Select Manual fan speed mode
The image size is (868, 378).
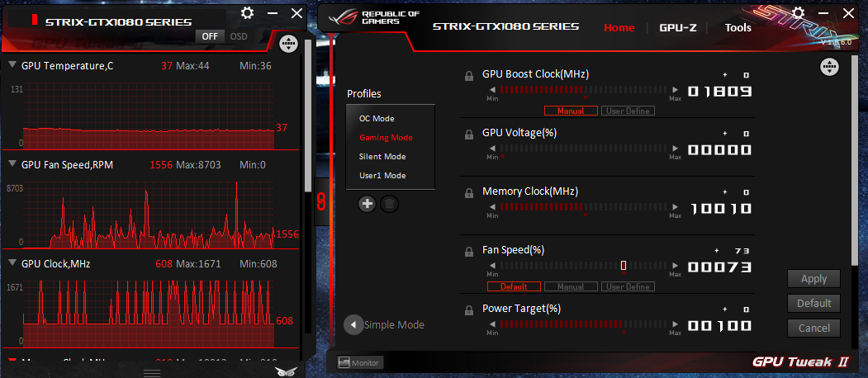[571, 286]
